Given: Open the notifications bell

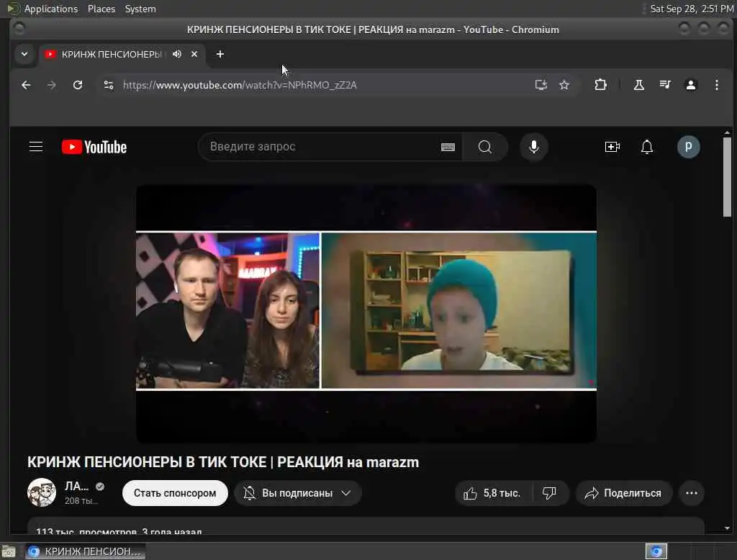Looking at the screenshot, I should pyautogui.click(x=647, y=147).
